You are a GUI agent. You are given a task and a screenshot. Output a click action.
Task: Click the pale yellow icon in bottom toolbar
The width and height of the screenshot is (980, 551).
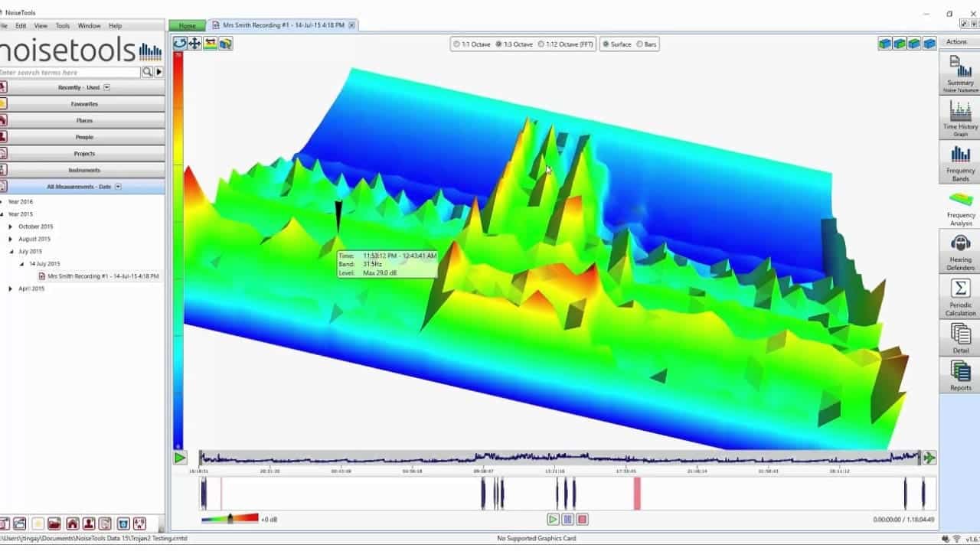tap(38, 524)
